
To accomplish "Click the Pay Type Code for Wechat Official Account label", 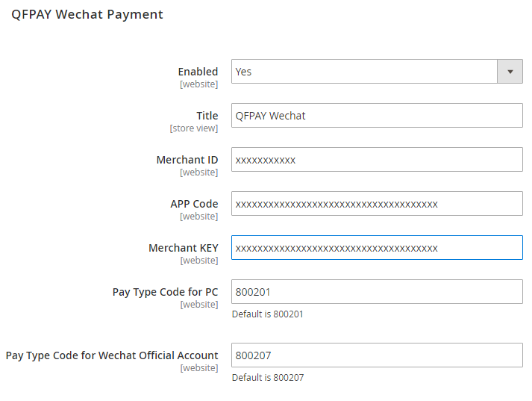I will click(112, 355).
